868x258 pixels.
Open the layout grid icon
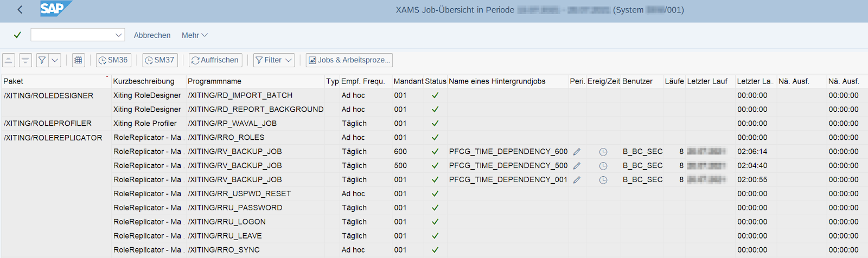coord(79,60)
